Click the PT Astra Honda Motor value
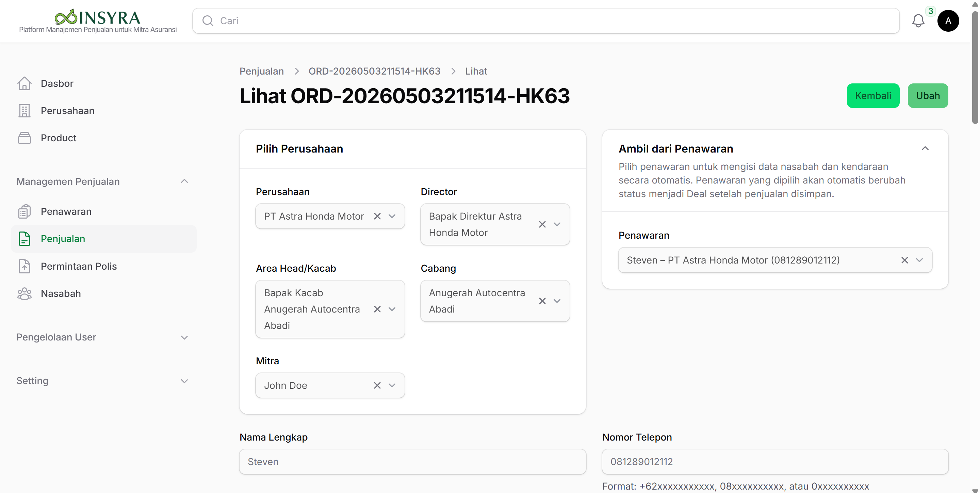This screenshot has width=980, height=493. (x=314, y=216)
